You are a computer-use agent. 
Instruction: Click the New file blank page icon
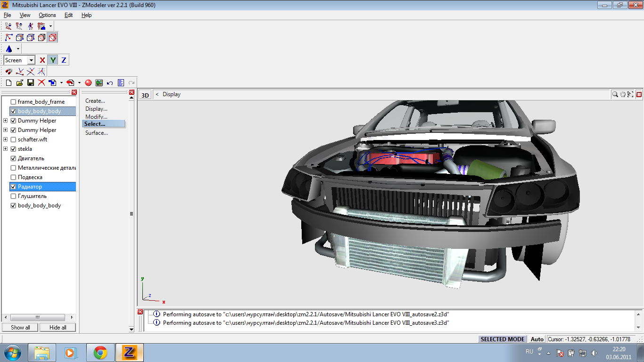[x=8, y=82]
